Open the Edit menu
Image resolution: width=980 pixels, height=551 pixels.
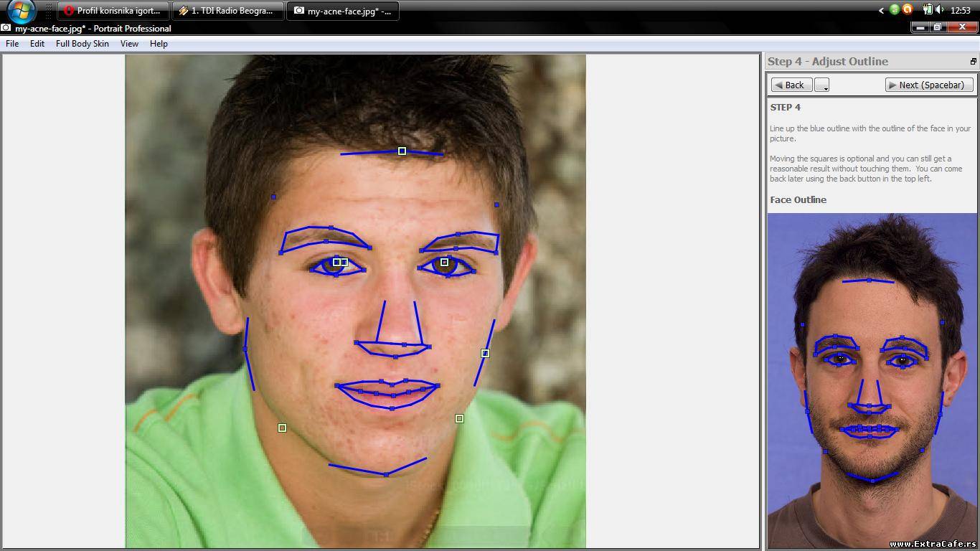coord(37,44)
